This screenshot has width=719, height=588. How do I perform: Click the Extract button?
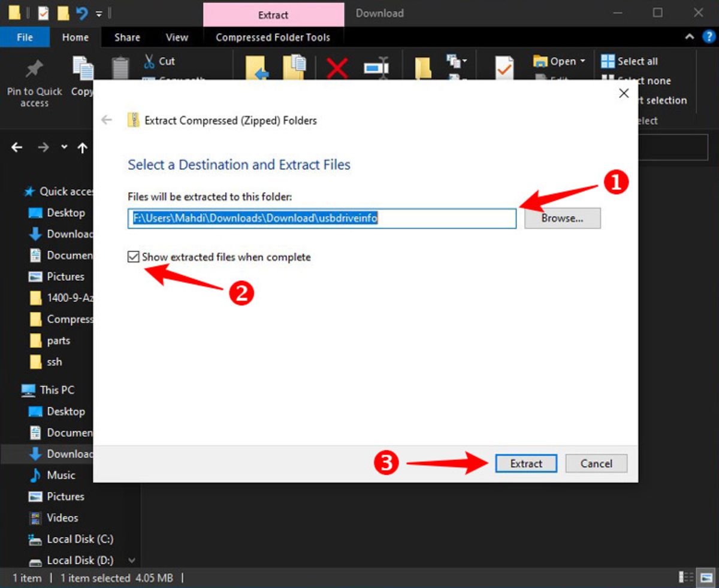pos(525,463)
